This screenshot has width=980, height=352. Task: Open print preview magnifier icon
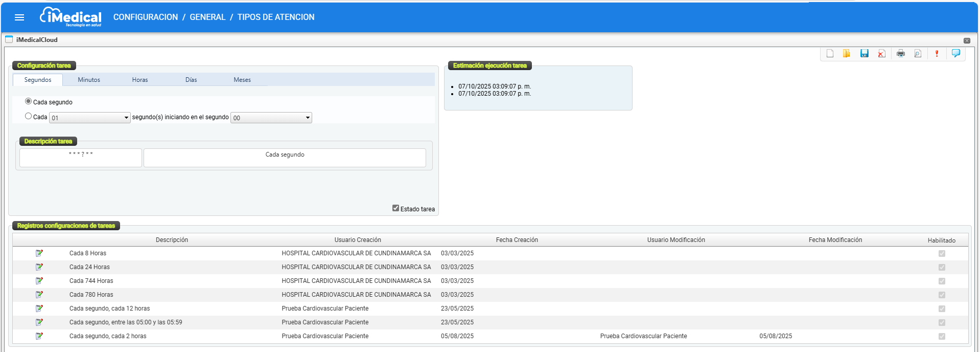(x=918, y=54)
